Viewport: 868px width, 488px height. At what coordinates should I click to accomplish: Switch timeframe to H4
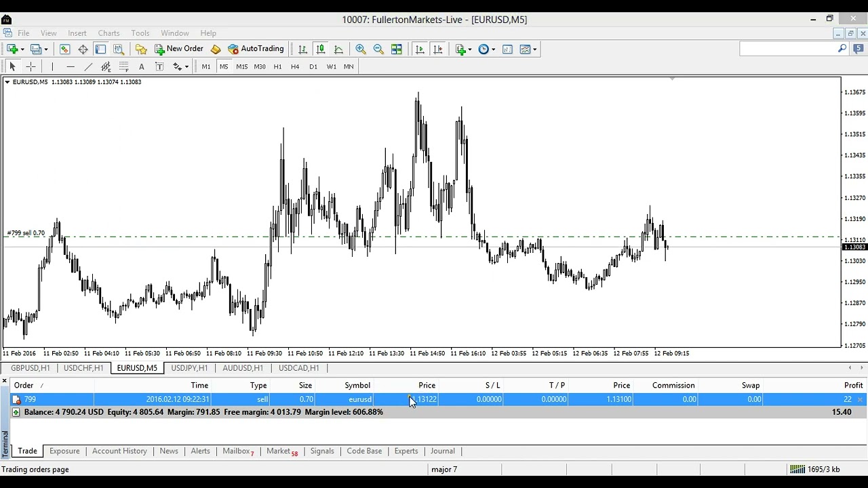coord(295,66)
